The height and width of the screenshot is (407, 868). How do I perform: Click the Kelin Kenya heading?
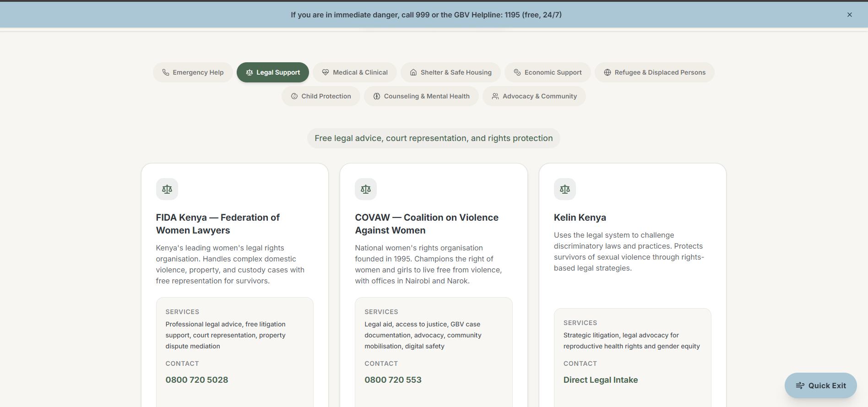[580, 217]
